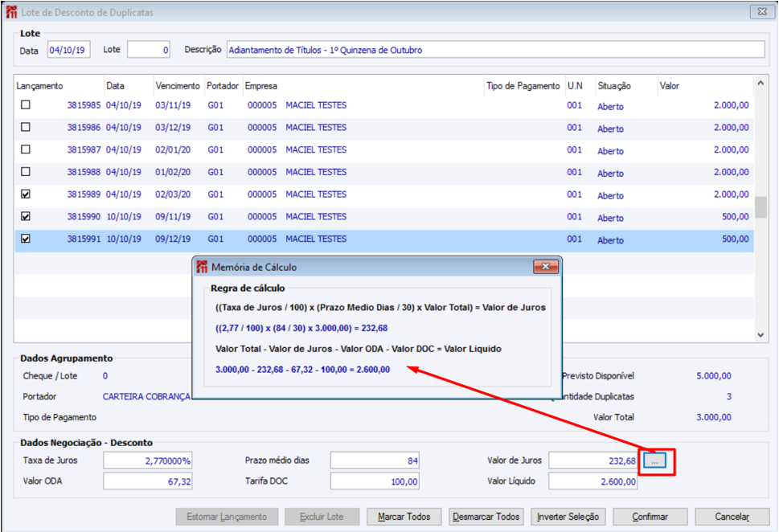Viewport: 779px width, 532px height.
Task: Click CARTEIRA COBRANÇA portador value
Action: point(146,396)
